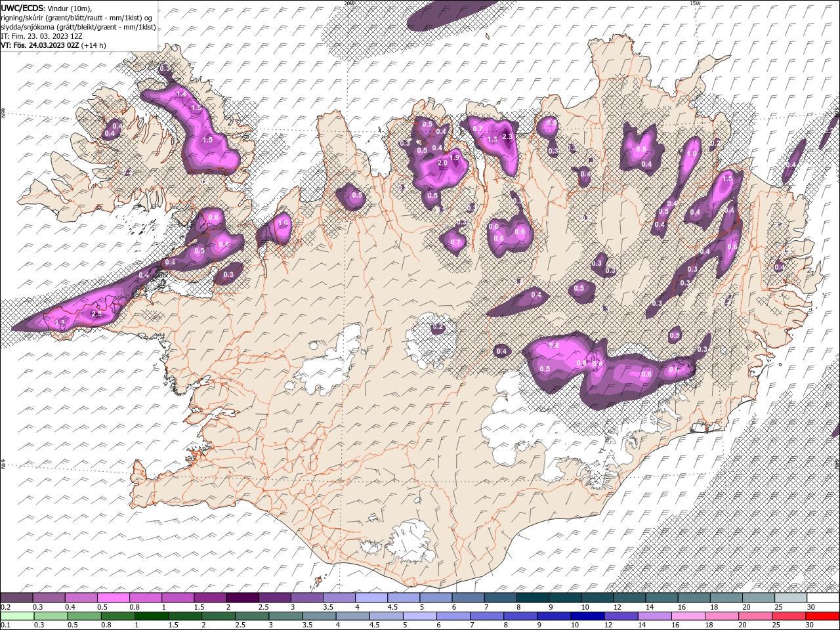This screenshot has width=840, height=630.
Task: Click the UWC/ECDS title text
Action: point(22,8)
